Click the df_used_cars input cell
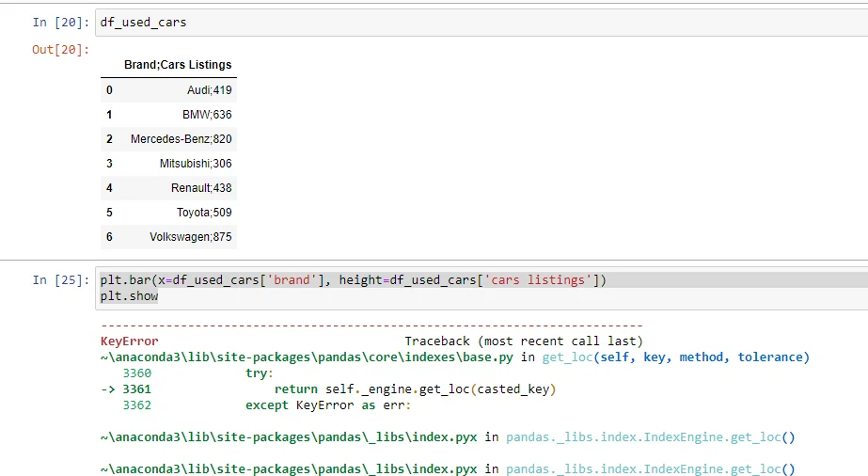This screenshot has height=476, width=868. click(470, 22)
